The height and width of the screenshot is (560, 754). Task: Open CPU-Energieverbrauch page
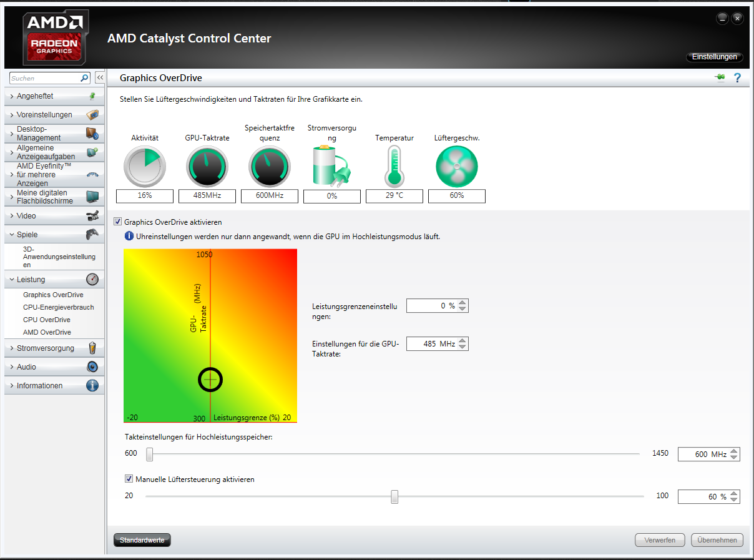pos(59,307)
